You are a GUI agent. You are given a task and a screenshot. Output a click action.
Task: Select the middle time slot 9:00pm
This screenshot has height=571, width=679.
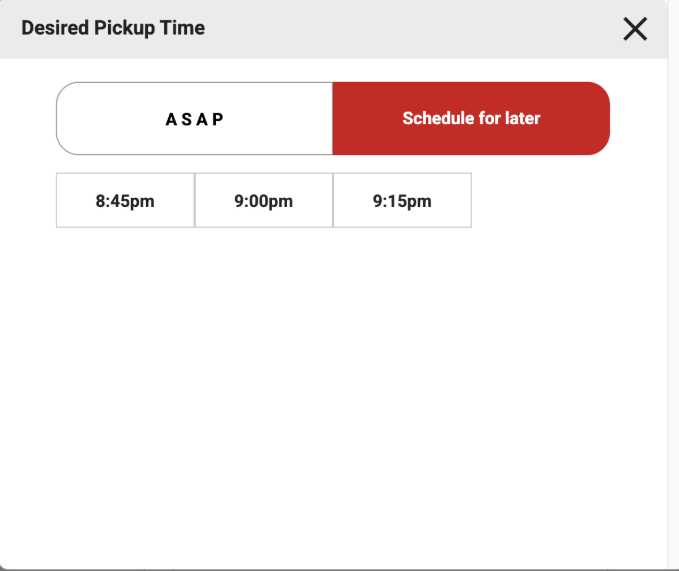264,200
